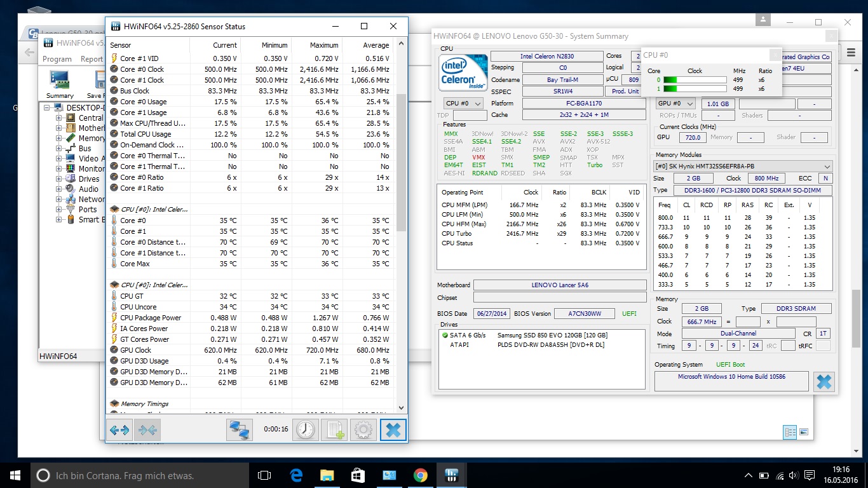Click the Microsoft Windows 10 Home Build field
Image resolution: width=868 pixels, height=488 pixels.
(731, 381)
